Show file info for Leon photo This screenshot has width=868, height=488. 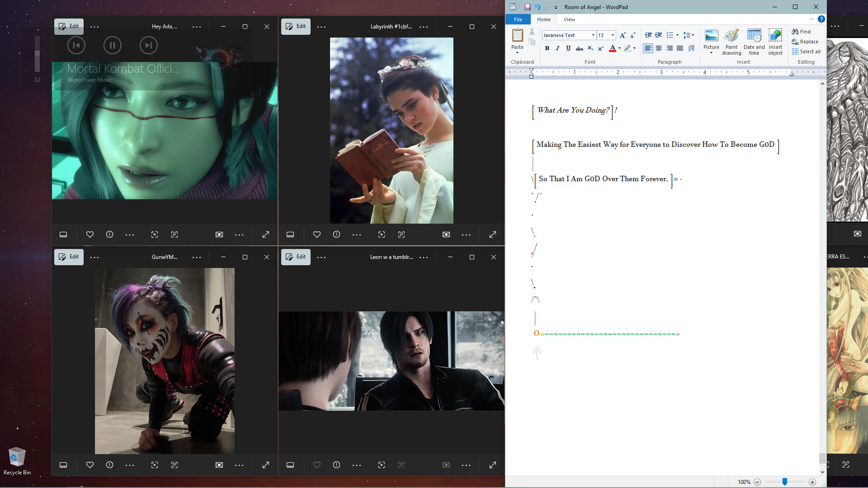(x=336, y=465)
